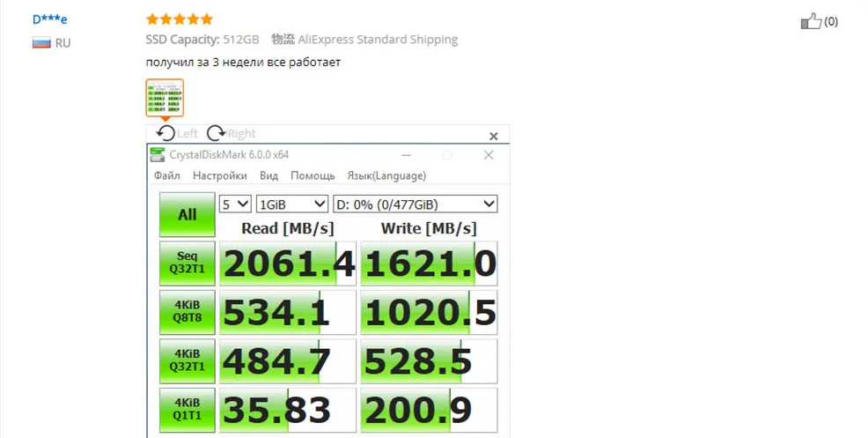Expand the drive D: 0% (0/477GiB) dropdown

coord(416,204)
